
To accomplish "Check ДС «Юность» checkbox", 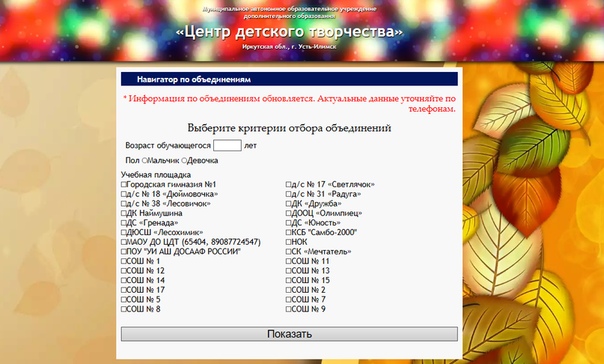I will 288,223.
